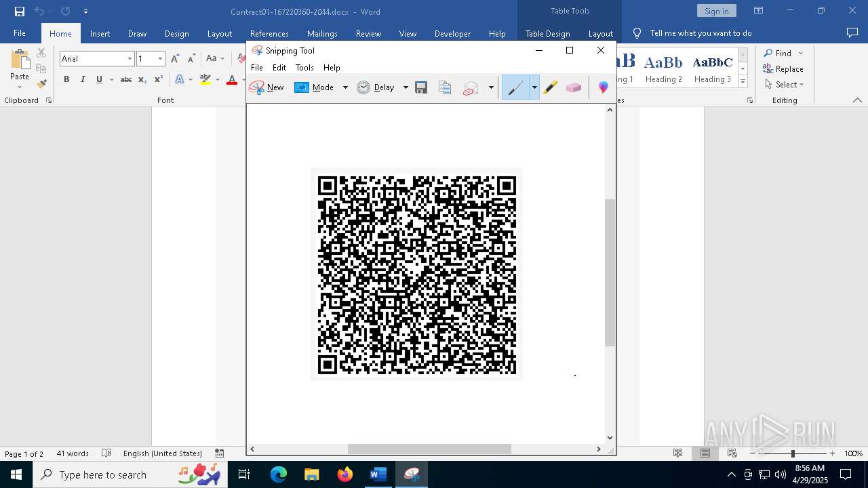The width and height of the screenshot is (868, 488).
Task: Increase font size with the large A icon
Action: tap(175, 59)
